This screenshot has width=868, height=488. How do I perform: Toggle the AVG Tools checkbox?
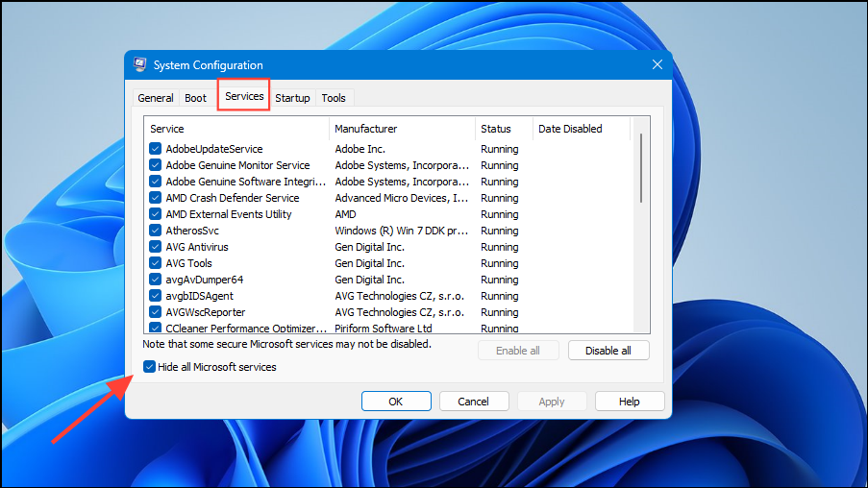tap(155, 263)
